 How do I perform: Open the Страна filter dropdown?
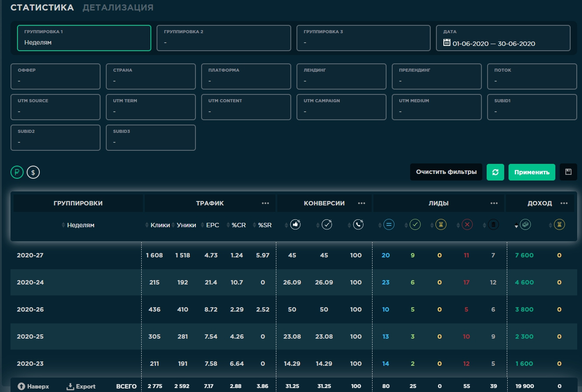(151, 76)
